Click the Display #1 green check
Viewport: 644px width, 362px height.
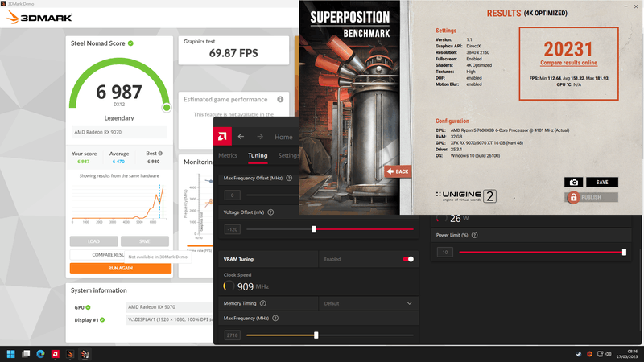[102, 319]
